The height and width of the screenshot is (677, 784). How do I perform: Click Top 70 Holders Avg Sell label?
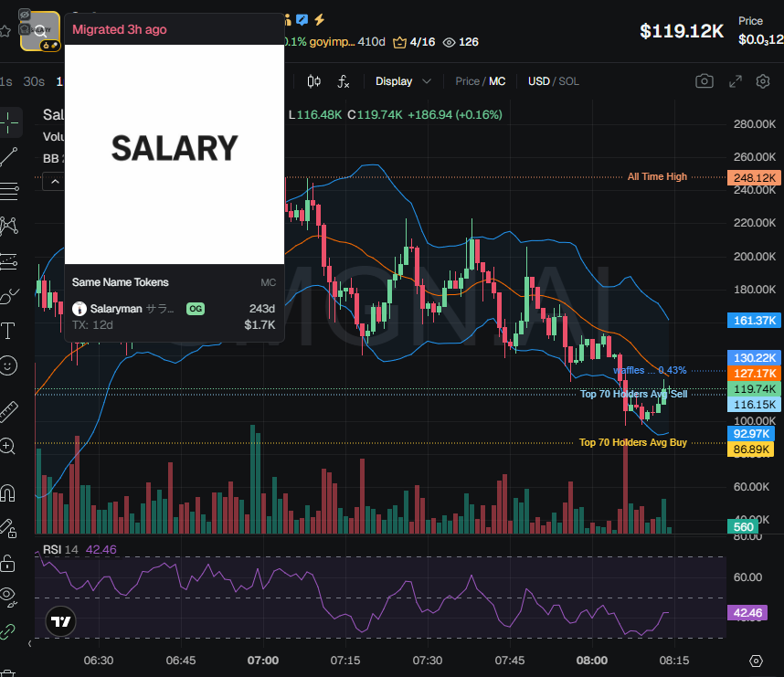point(633,394)
